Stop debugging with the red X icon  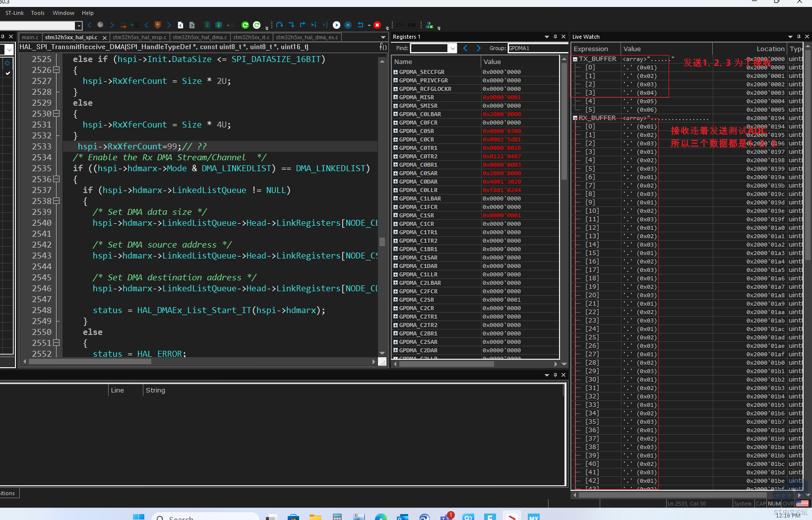tap(377, 25)
